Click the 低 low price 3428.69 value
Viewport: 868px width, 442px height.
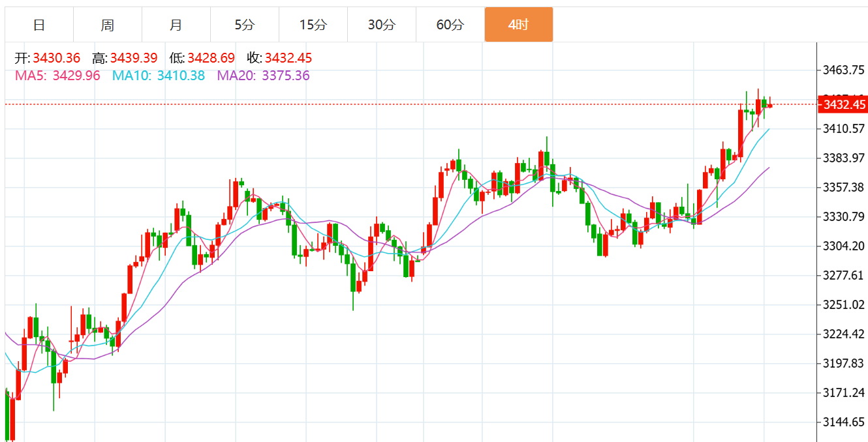pos(211,58)
